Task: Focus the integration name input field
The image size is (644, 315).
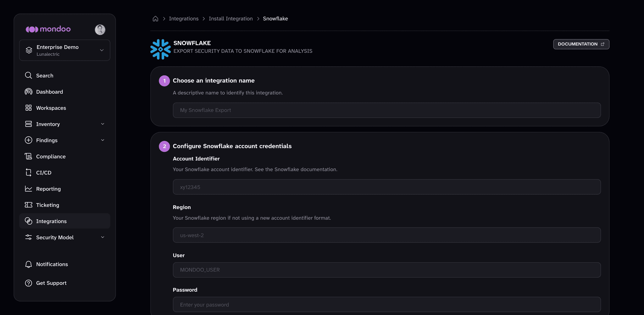Action: coord(387,110)
